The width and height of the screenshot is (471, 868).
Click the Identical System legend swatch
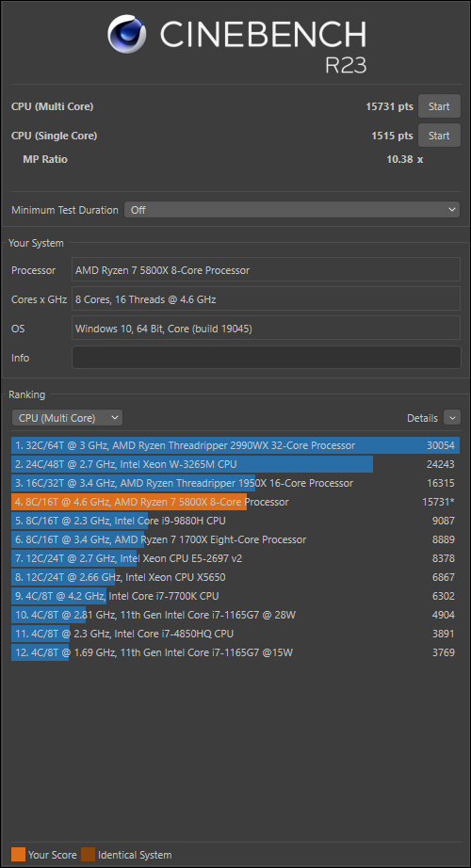point(89,855)
